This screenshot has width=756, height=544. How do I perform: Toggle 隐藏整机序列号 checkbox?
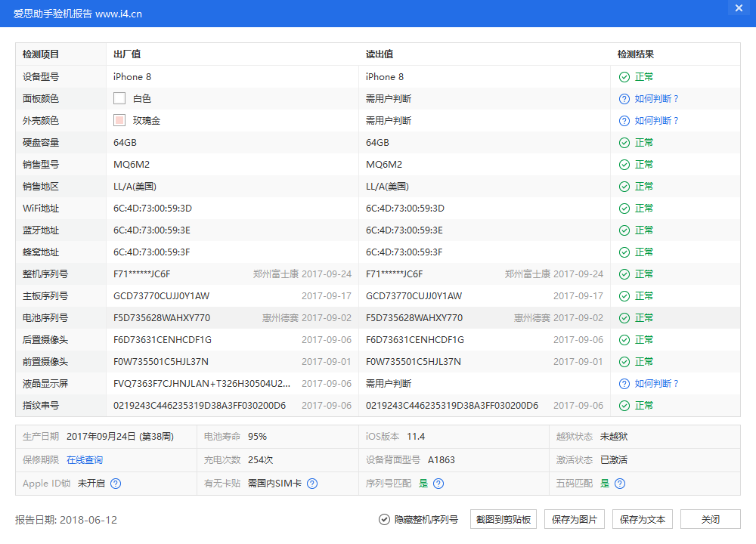pyautogui.click(x=385, y=520)
